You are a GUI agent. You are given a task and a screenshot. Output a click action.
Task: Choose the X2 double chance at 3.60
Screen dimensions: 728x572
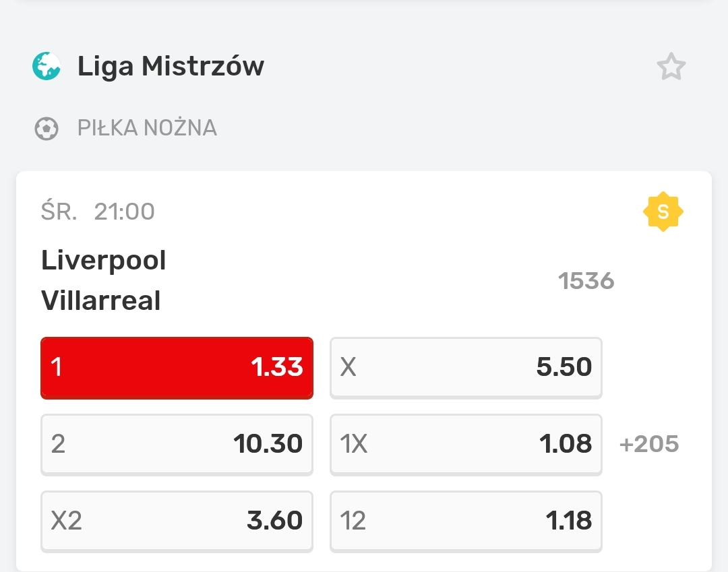(177, 521)
